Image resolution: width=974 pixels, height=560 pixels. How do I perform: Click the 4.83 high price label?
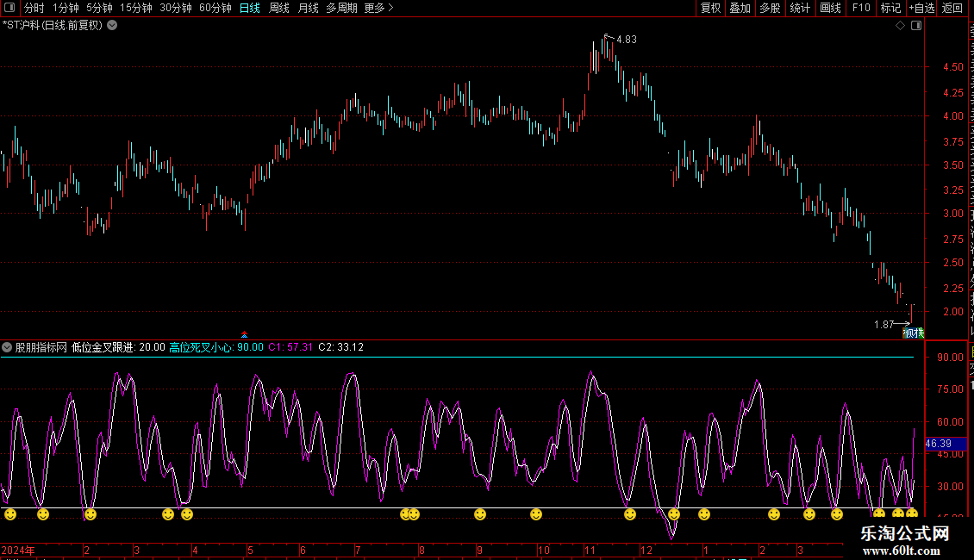pyautogui.click(x=626, y=39)
